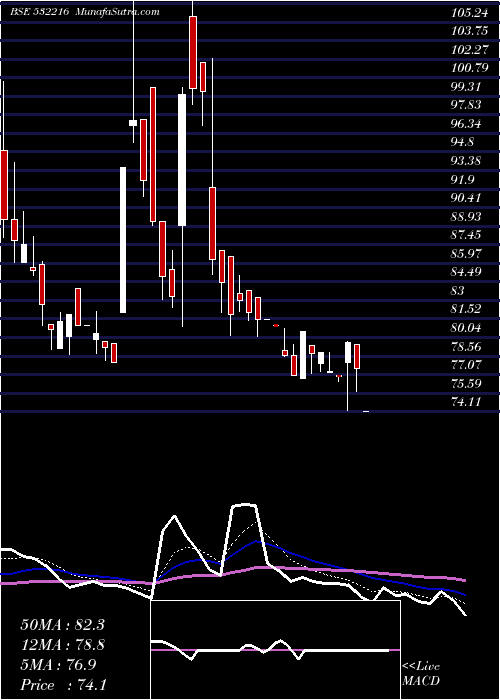Click the <<Live MACD label
Image resolution: width=500 pixels, height=700 pixels.
point(421,674)
